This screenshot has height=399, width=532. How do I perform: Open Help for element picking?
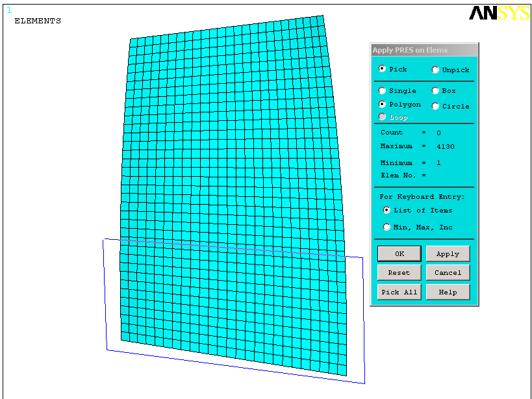[x=448, y=292]
